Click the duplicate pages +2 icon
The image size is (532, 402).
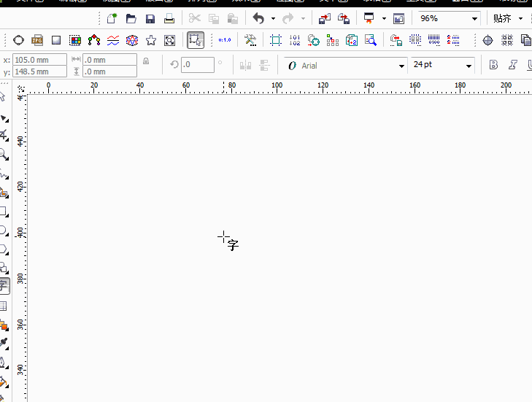pos(352,40)
